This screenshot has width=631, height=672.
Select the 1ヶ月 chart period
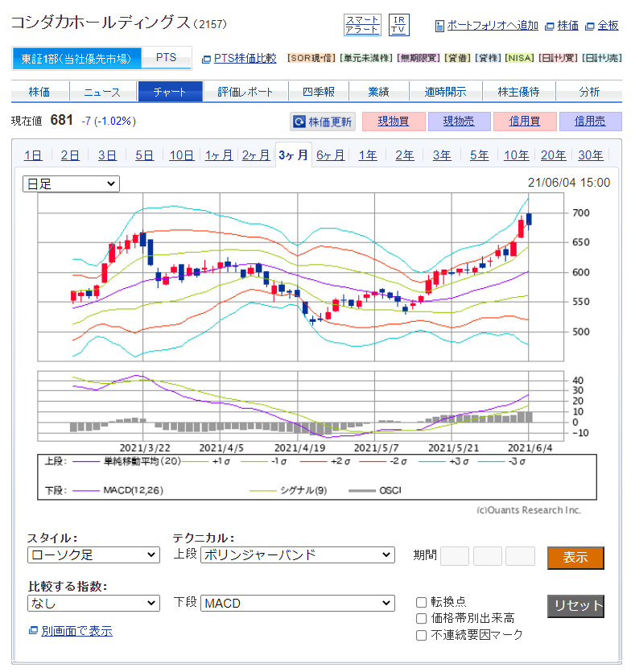click(x=219, y=155)
